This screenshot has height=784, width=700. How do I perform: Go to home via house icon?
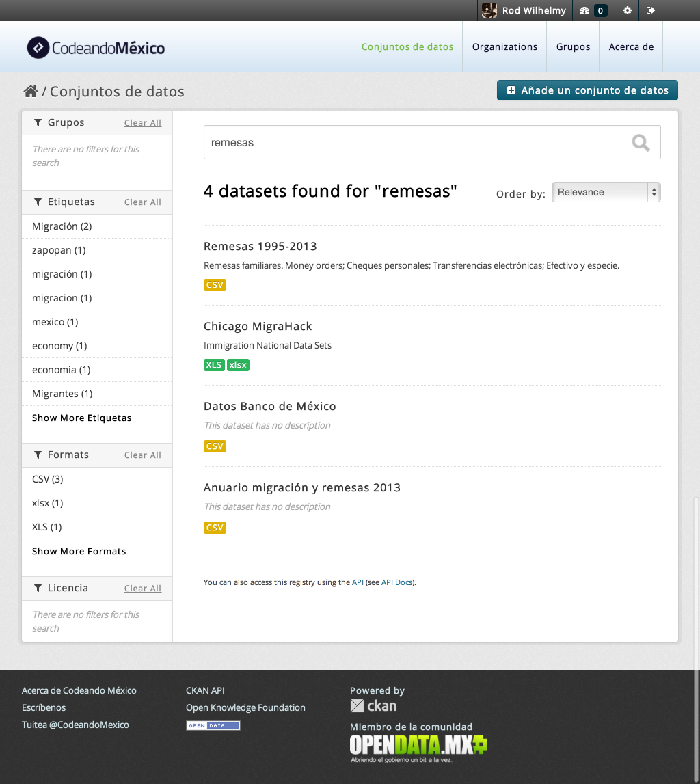[31, 91]
